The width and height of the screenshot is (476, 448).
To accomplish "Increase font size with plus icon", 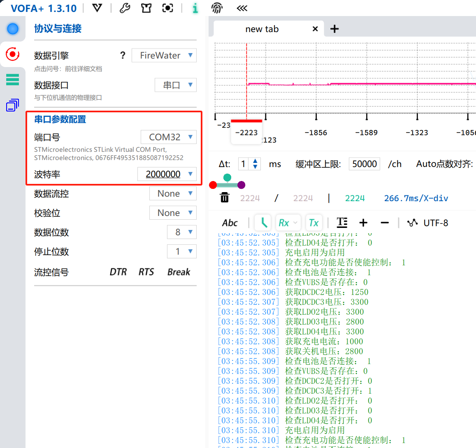I will point(363,223).
